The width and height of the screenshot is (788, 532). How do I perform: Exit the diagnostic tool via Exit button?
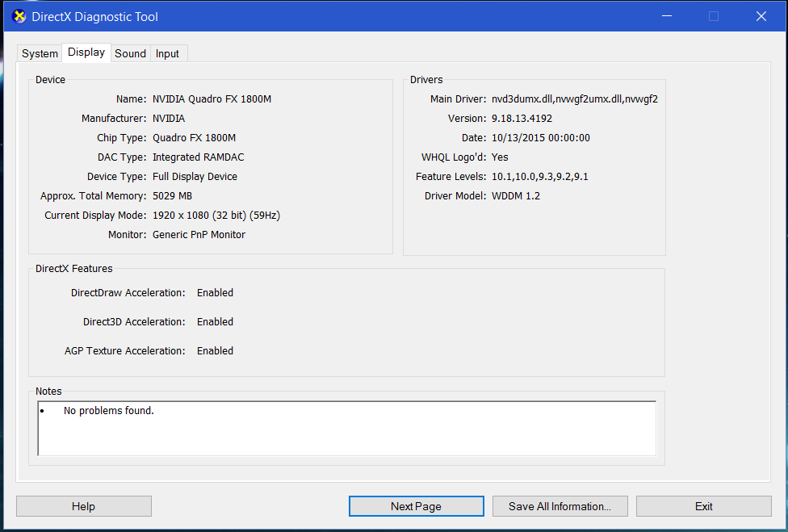(x=703, y=506)
